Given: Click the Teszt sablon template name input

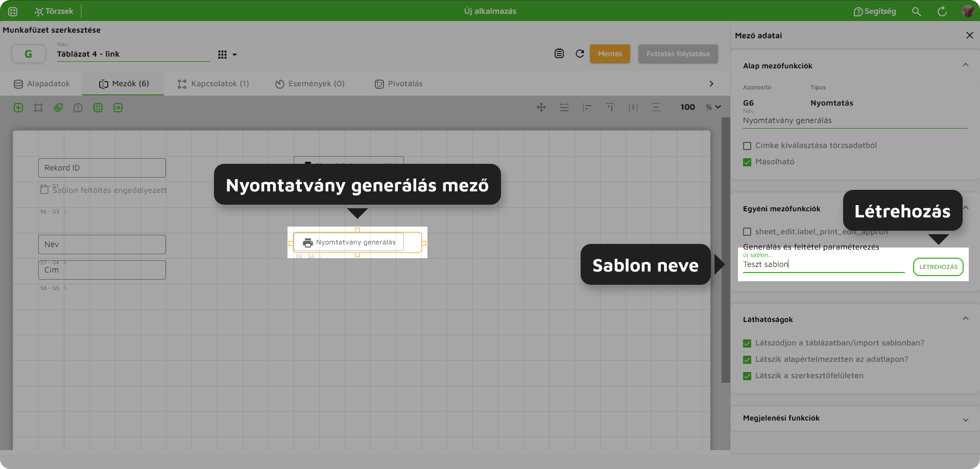Looking at the screenshot, I should (824, 264).
